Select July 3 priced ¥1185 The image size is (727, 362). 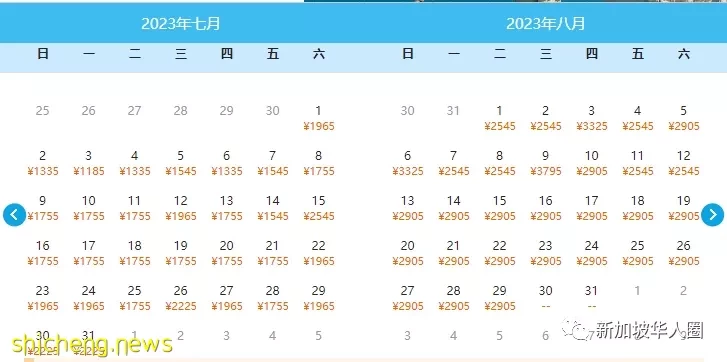pos(89,163)
